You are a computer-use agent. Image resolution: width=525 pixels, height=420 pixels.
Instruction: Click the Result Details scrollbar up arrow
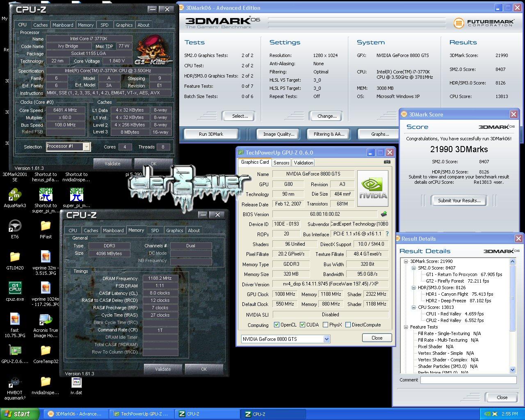pos(513,261)
